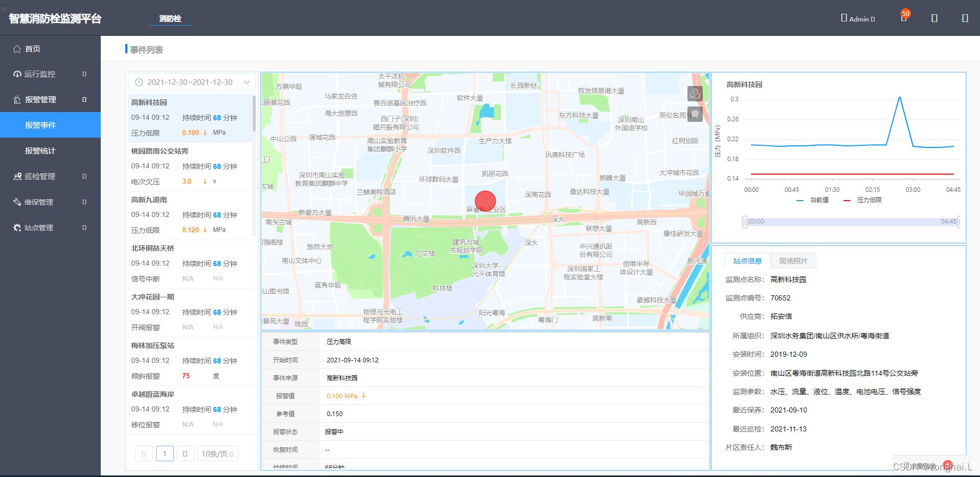Image resolution: width=980 pixels, height=477 pixels.
Task: Expand the date range dropdown chevron
Action: pos(247,82)
